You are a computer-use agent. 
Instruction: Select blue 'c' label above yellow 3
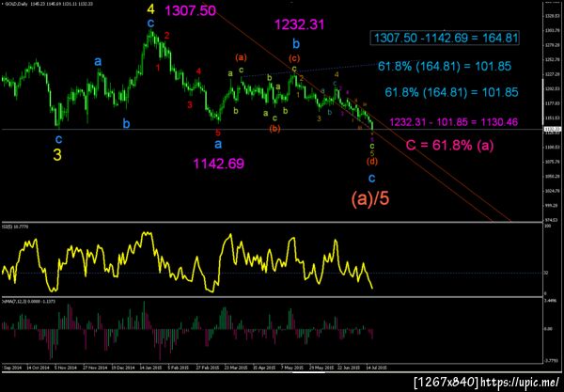pos(58,138)
